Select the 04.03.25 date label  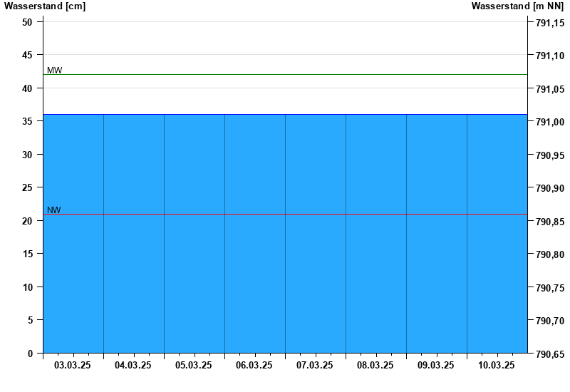coord(133,365)
